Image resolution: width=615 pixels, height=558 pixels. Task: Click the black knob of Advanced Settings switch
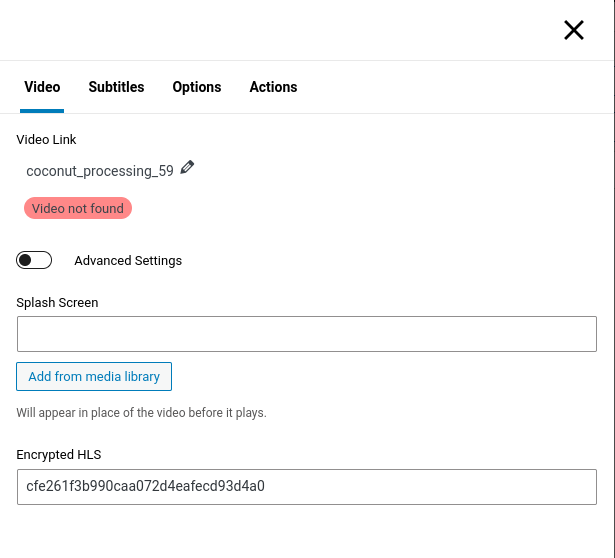26,261
